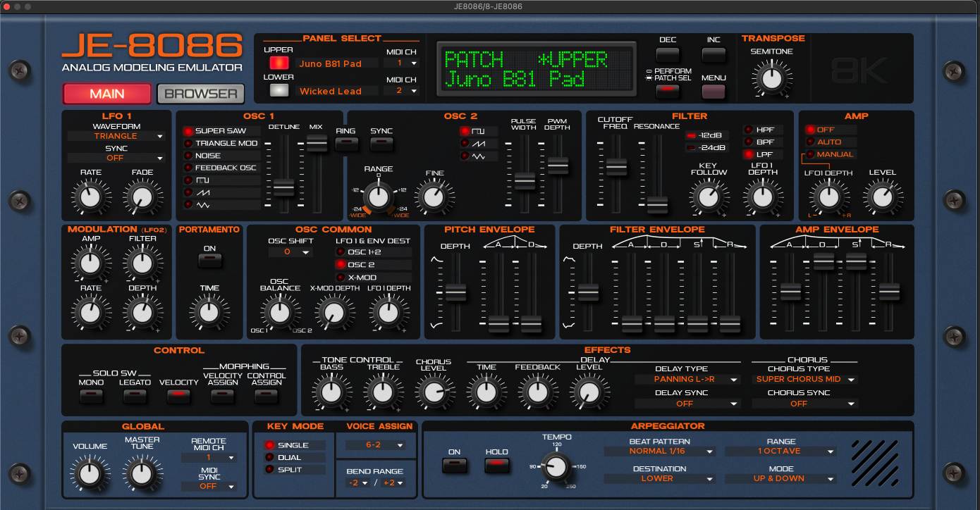
Task: Open the BROWSER tab
Action: click(201, 94)
